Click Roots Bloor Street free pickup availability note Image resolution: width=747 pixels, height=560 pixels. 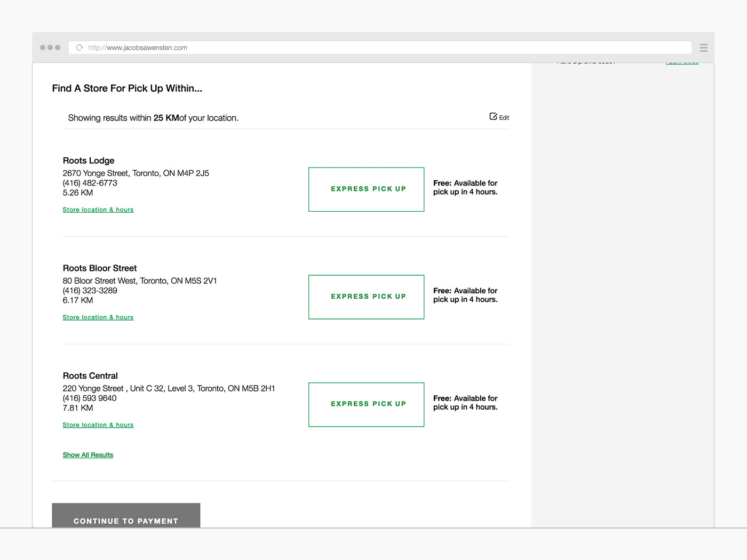click(x=465, y=295)
